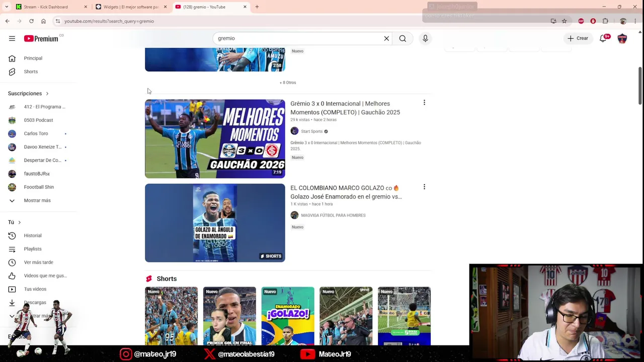Click the + 8 Otros link
This screenshot has width=644, height=362.
pos(288,82)
